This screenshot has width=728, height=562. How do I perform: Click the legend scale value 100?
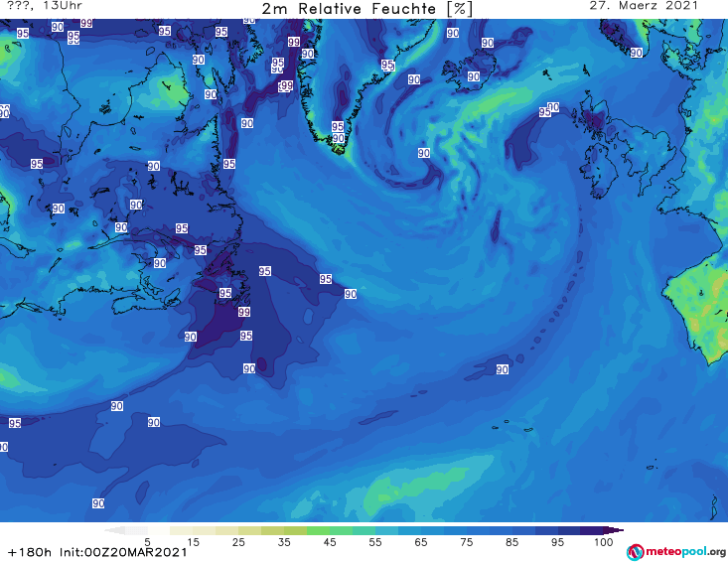(x=604, y=542)
